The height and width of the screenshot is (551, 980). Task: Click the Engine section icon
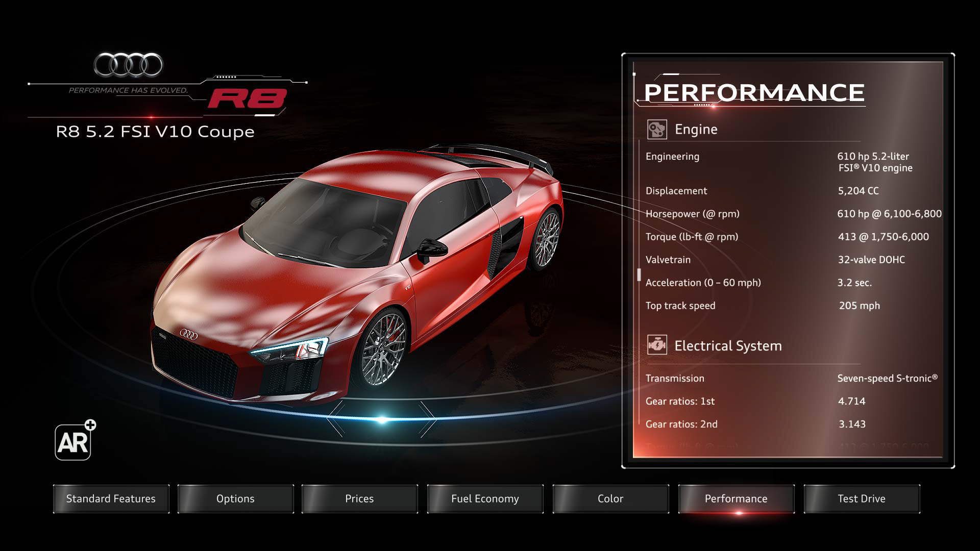click(656, 130)
